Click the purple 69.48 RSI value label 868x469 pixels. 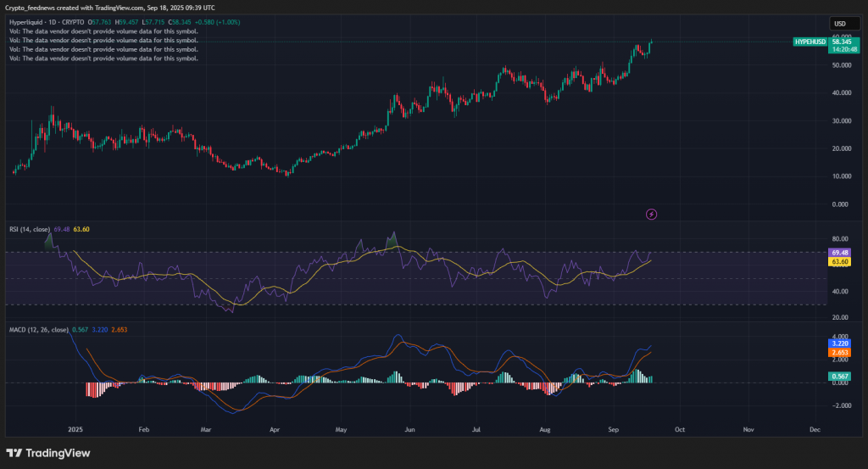click(840, 253)
